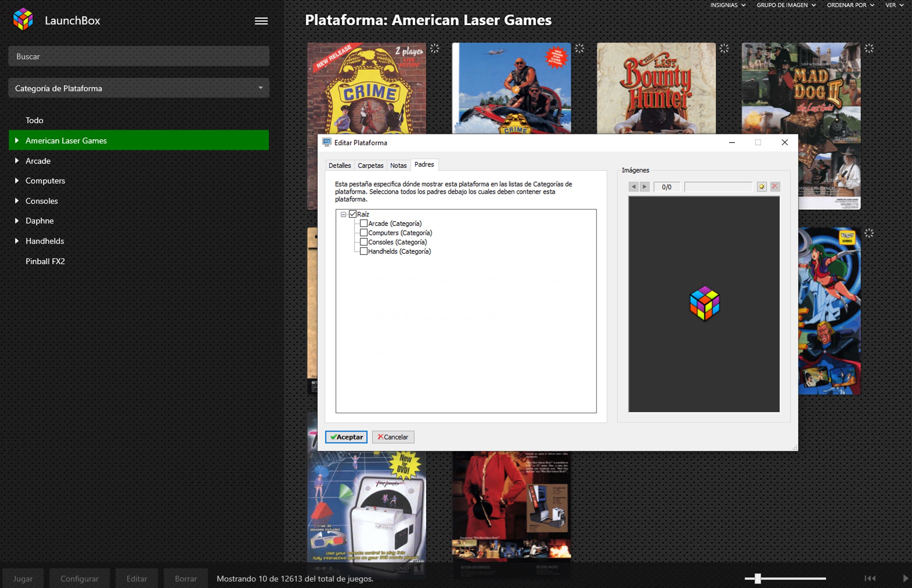This screenshot has height=588, width=912.
Task: Minimize the Editar Plataforma dialog
Action: (732, 143)
